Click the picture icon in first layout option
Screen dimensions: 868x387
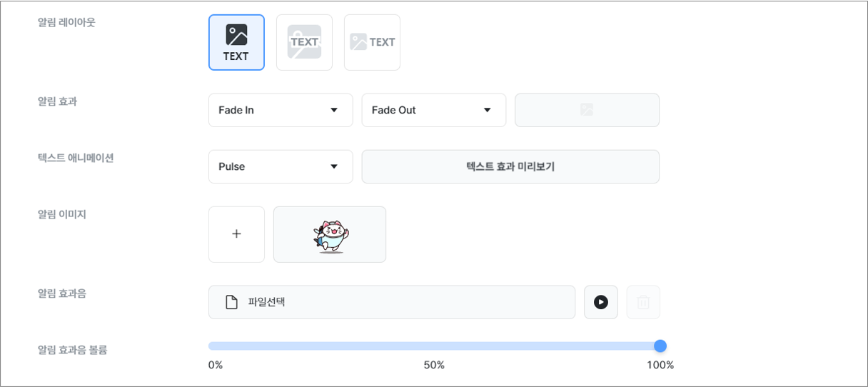coord(236,34)
